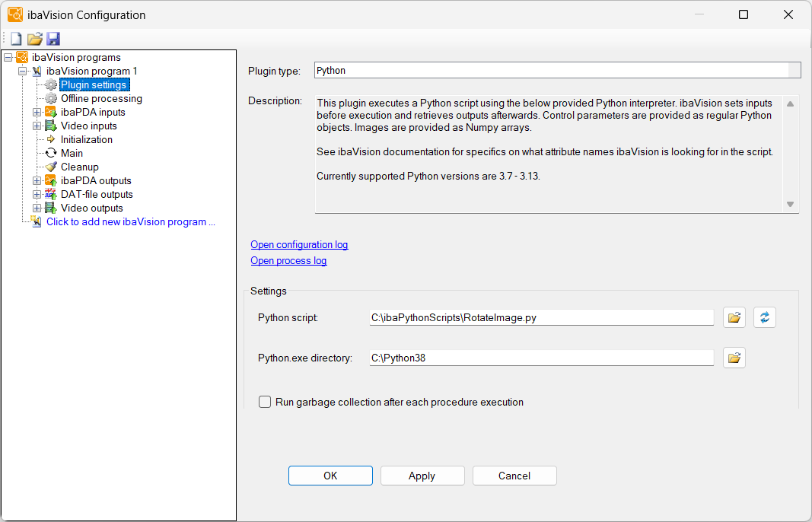
Task: Collapse the ibaVision programs root node
Action: pyautogui.click(x=8, y=58)
